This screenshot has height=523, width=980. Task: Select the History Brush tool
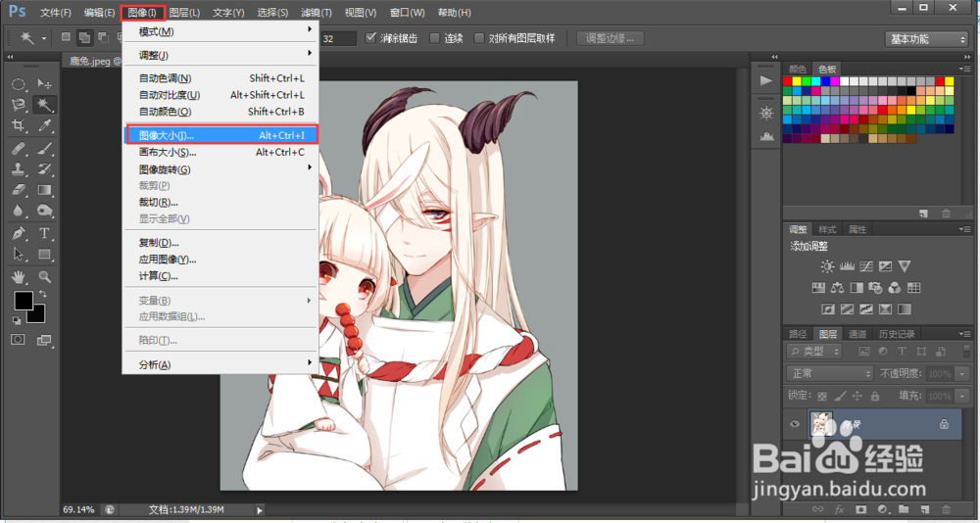coord(44,169)
